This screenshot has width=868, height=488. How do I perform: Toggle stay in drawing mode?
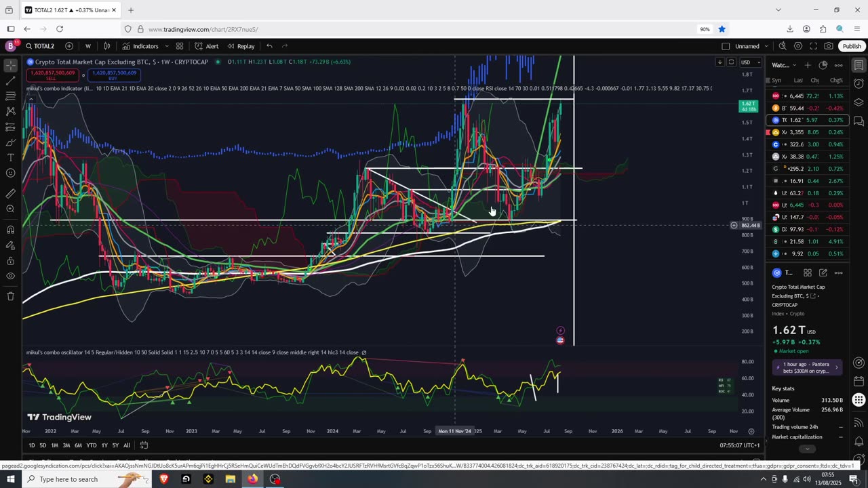[x=10, y=245]
